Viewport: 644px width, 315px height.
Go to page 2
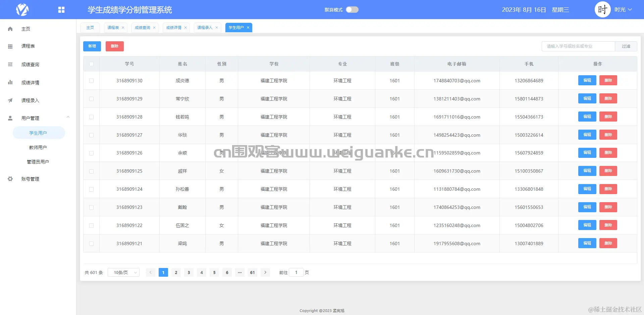point(176,272)
